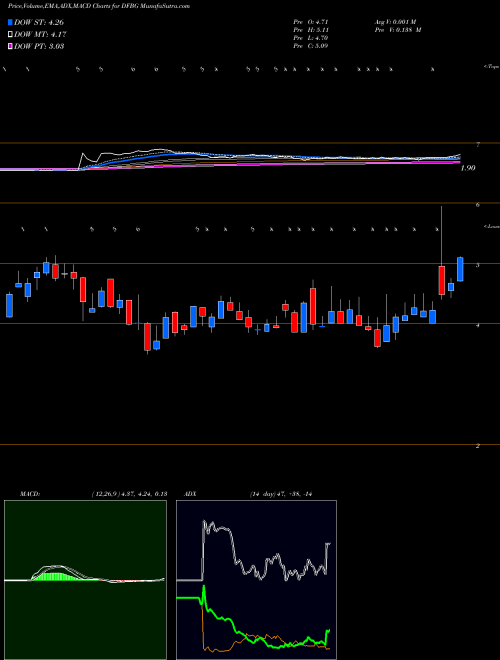Image resolution: width=500 pixels, height=660 pixels.
Task: Click the ADX '(14 day) 47, +38, -14' readout
Action: (x=282, y=494)
